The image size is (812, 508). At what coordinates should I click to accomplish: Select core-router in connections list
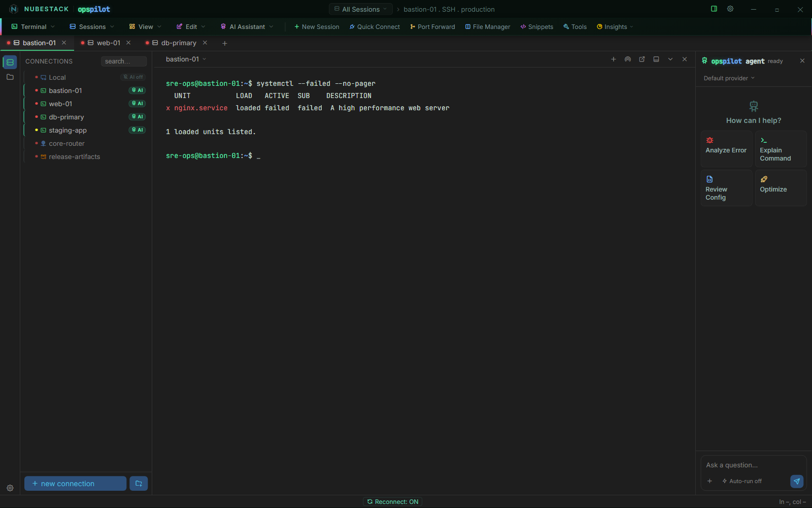click(86, 143)
